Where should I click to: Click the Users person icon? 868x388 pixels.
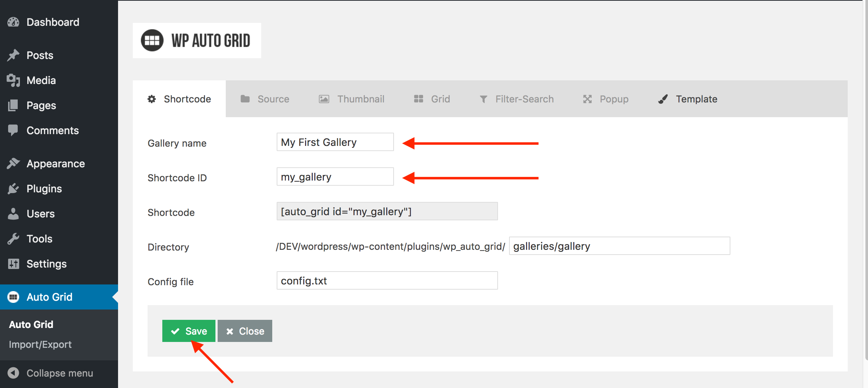13,214
